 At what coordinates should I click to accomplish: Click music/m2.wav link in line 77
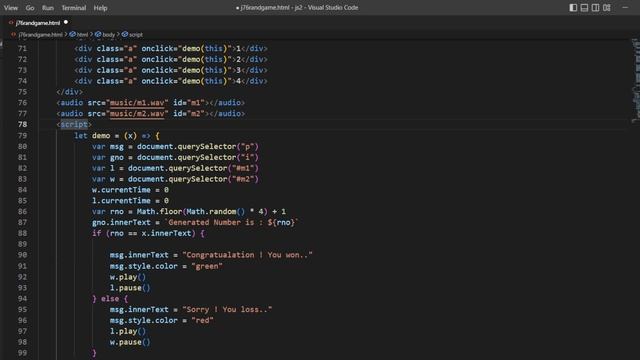pos(137,114)
